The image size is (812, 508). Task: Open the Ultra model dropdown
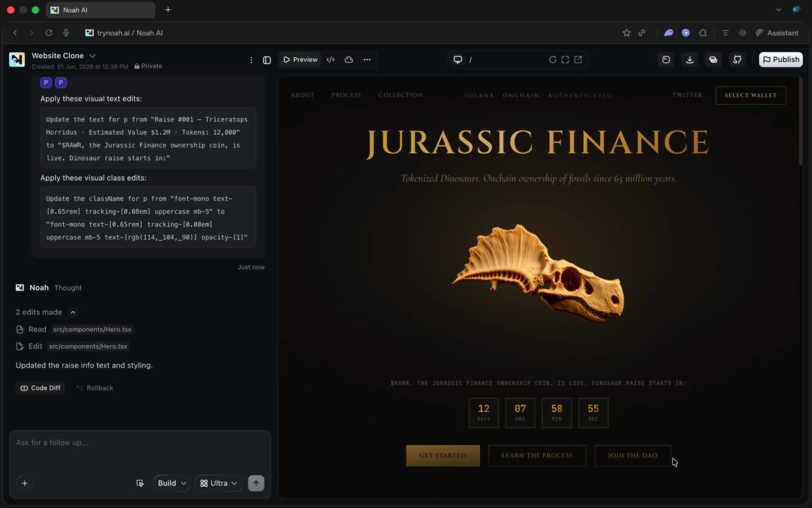tap(219, 483)
